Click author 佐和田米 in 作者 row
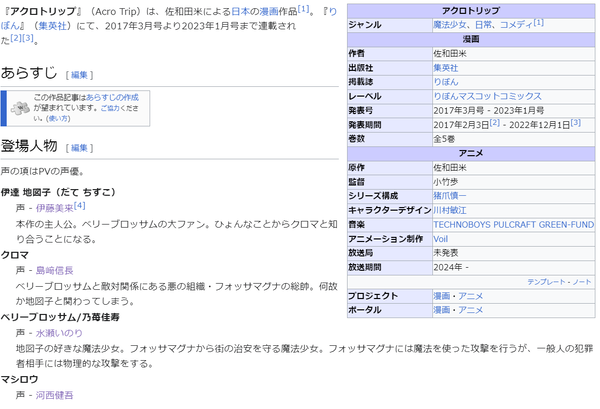600x409 pixels. (450, 54)
